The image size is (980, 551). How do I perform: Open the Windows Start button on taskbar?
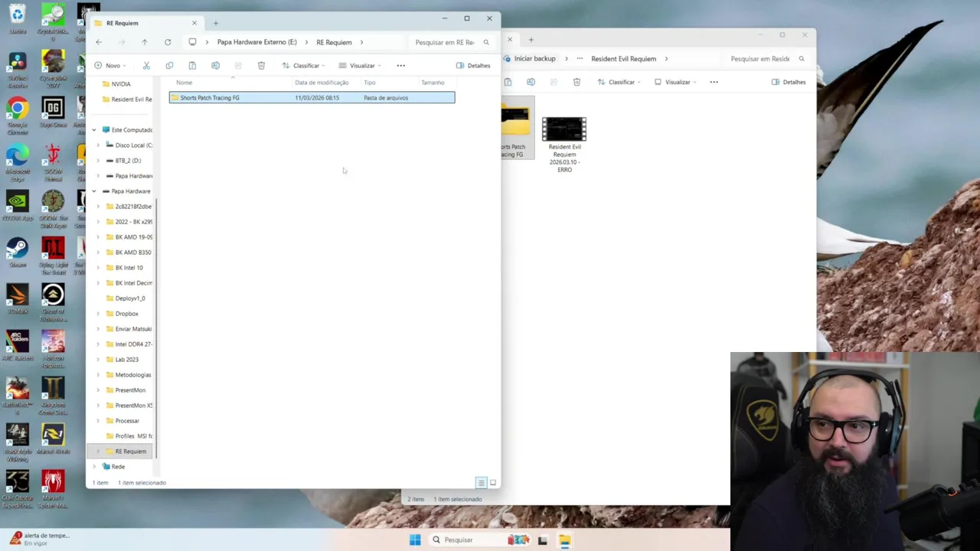pyautogui.click(x=415, y=540)
